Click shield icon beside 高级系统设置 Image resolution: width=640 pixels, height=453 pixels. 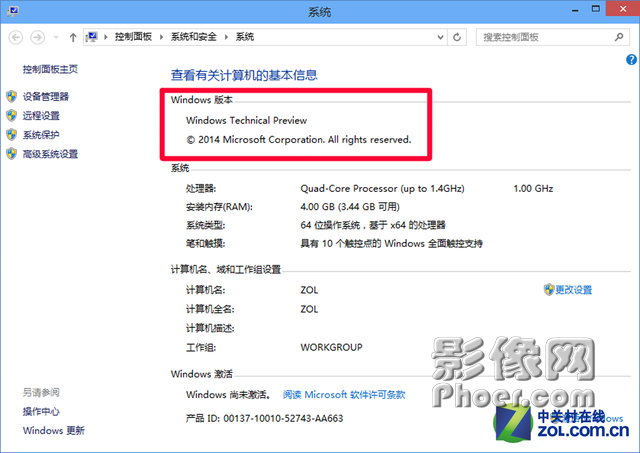(11, 154)
